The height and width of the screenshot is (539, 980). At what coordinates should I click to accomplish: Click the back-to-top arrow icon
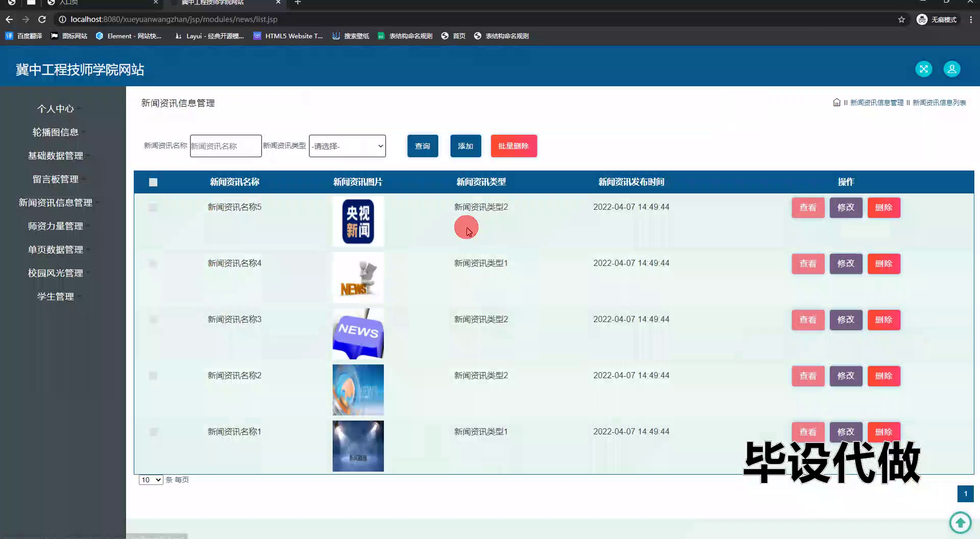click(x=960, y=522)
